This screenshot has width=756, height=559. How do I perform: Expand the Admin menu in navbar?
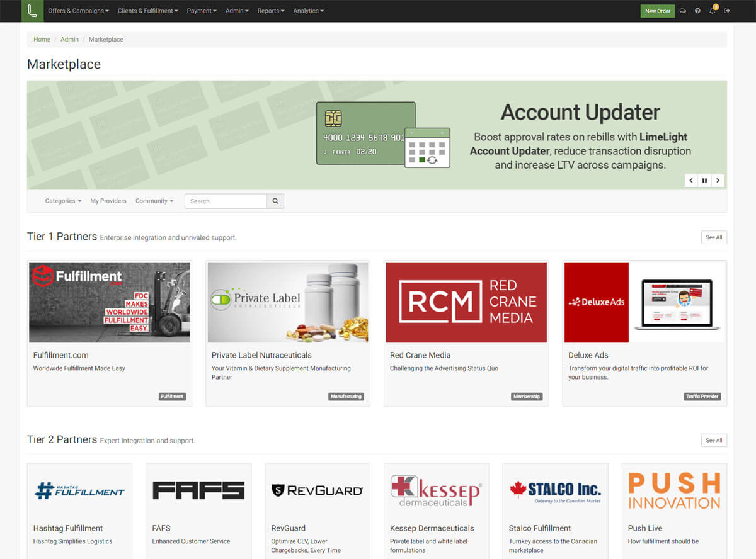237,11
